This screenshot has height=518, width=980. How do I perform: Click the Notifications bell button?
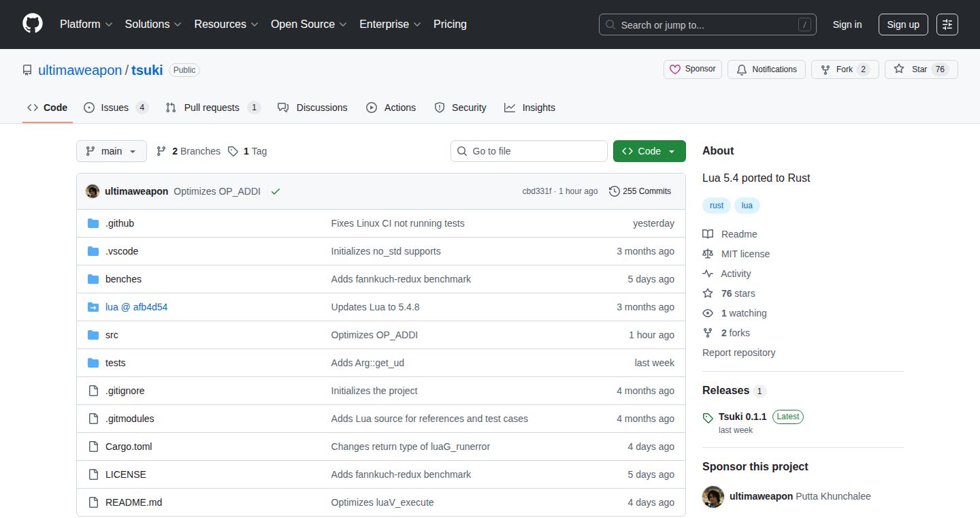pos(766,69)
